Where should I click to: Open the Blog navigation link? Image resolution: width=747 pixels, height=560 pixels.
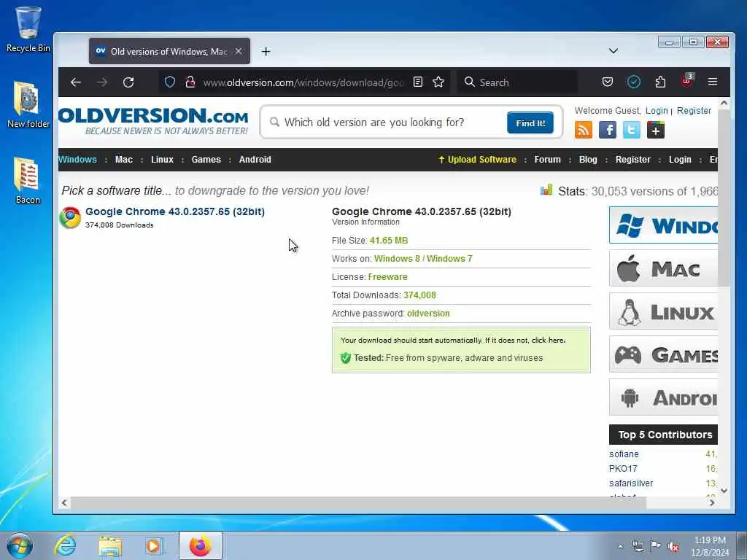point(588,160)
